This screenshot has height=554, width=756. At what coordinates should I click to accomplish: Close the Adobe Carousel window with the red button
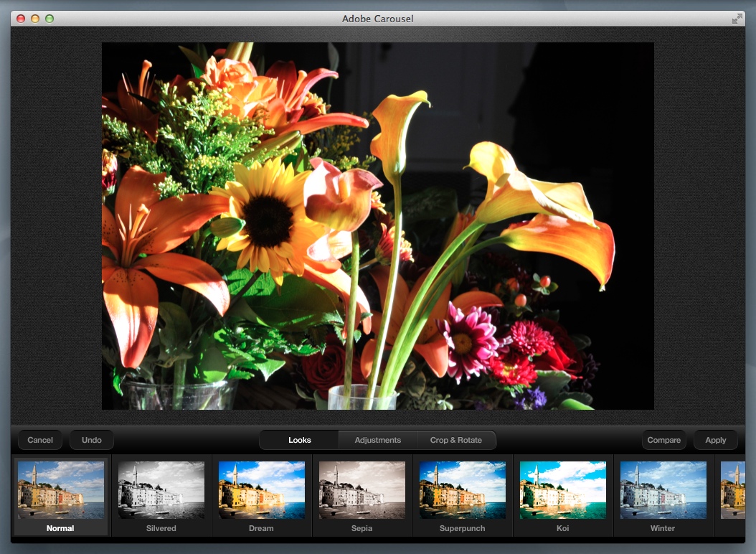(21, 19)
